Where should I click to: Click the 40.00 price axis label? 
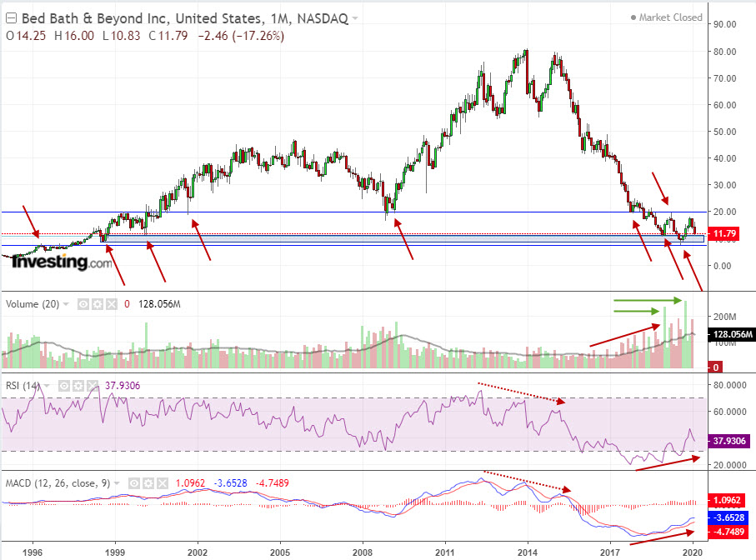click(724, 158)
